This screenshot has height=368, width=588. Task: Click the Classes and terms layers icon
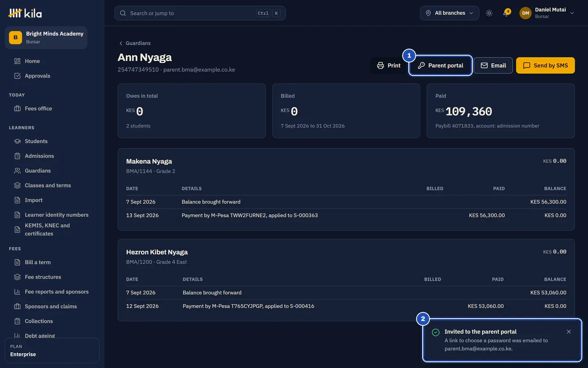coord(17,185)
